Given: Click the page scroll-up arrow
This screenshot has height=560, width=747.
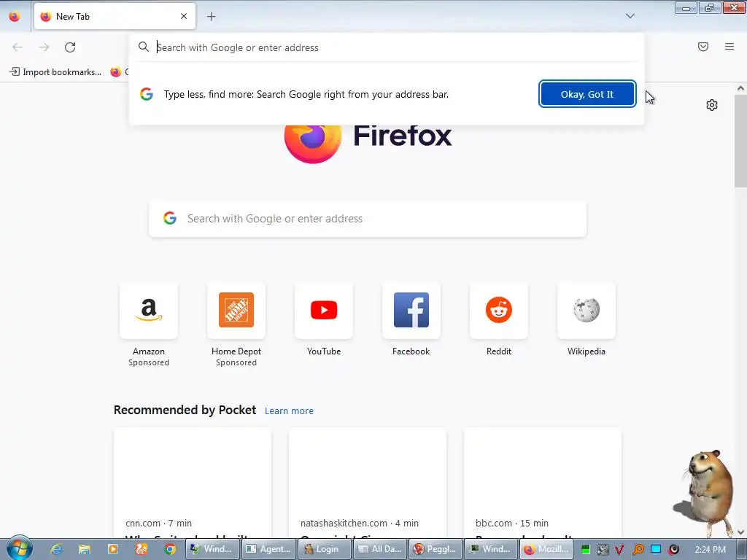Looking at the screenshot, I should point(740,88).
